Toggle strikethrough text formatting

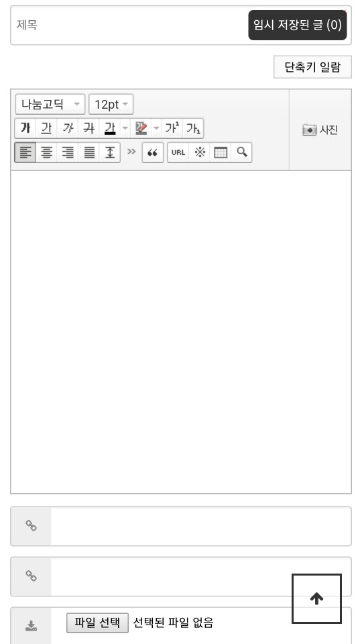[x=88, y=129]
